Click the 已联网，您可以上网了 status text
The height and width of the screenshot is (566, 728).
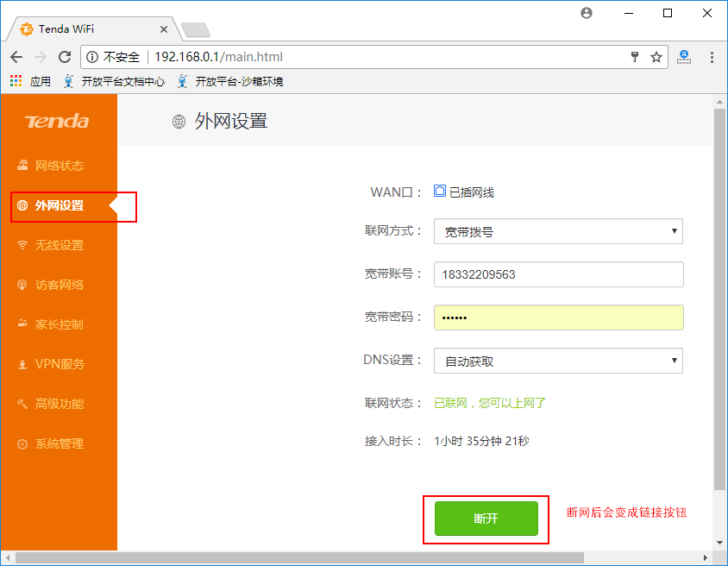tap(490, 403)
